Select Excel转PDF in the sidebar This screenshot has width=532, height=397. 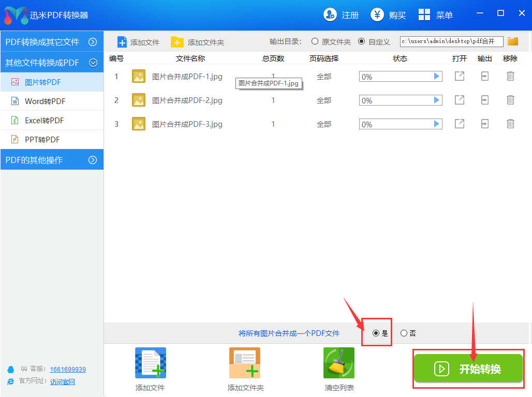44,121
